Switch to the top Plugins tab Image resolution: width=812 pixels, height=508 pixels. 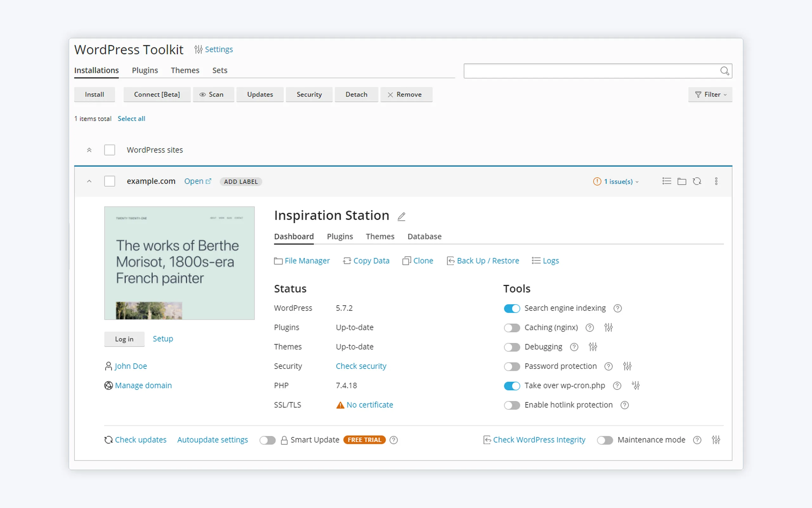(x=145, y=70)
